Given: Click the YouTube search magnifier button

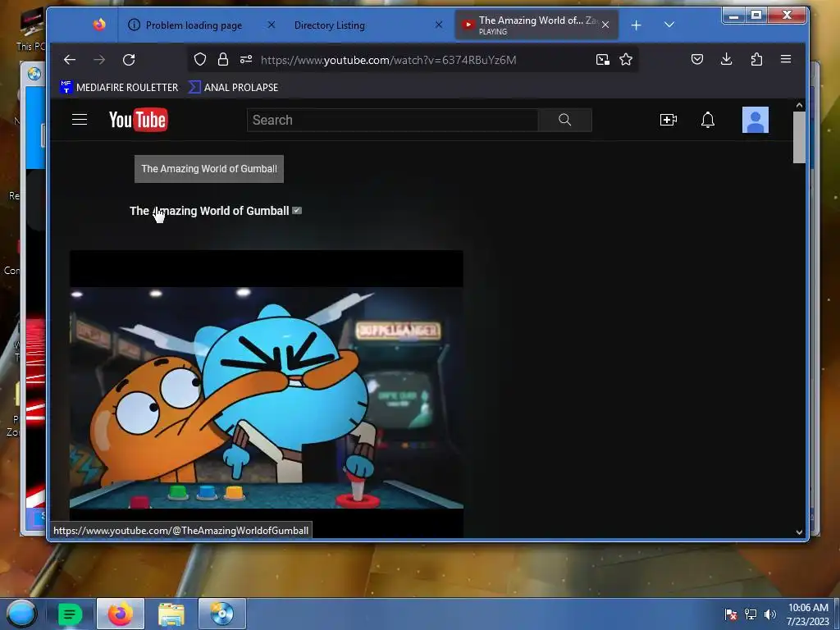Looking at the screenshot, I should pos(564,120).
